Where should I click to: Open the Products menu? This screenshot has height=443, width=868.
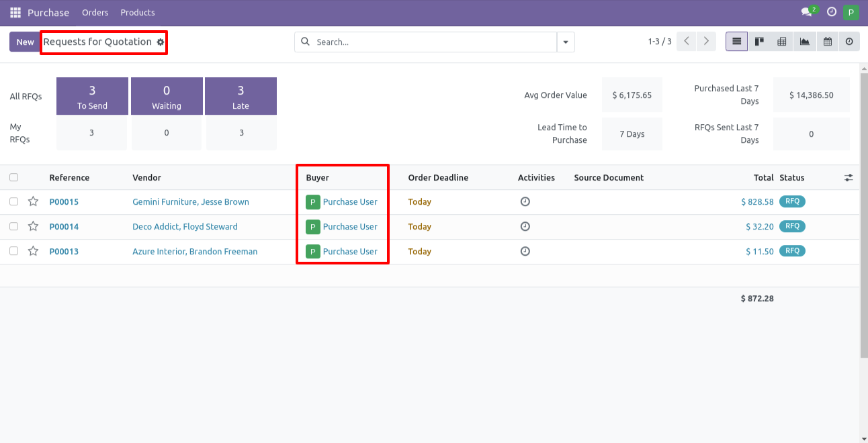[x=138, y=13]
